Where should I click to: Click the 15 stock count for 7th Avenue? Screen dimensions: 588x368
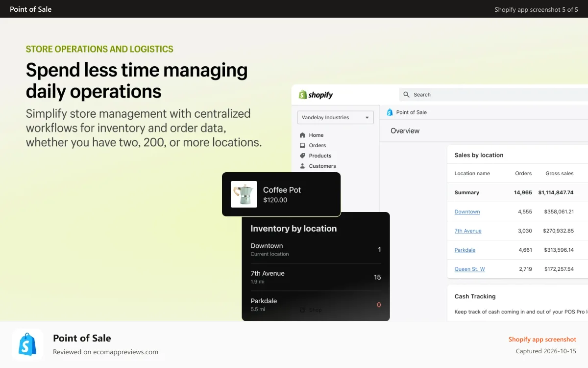tap(377, 277)
